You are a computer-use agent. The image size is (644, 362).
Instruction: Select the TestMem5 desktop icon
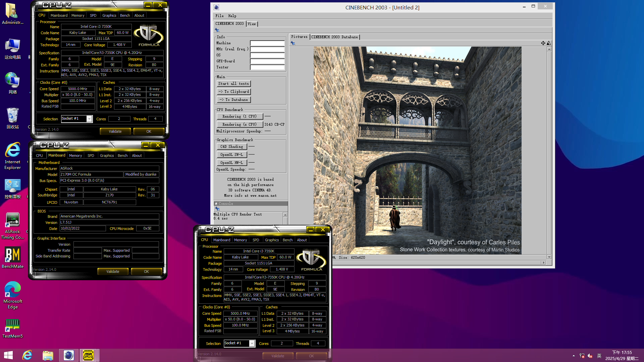(x=12, y=328)
